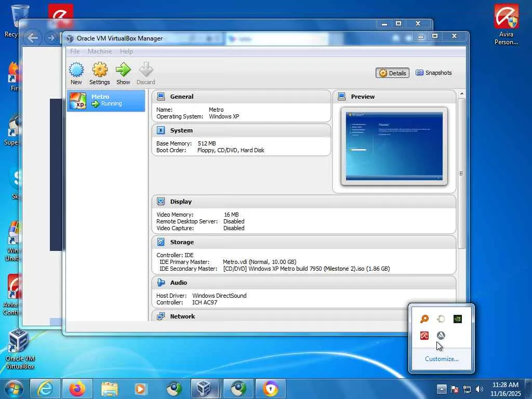Click the Display section monitor icon
532x399 pixels.
[161, 202]
